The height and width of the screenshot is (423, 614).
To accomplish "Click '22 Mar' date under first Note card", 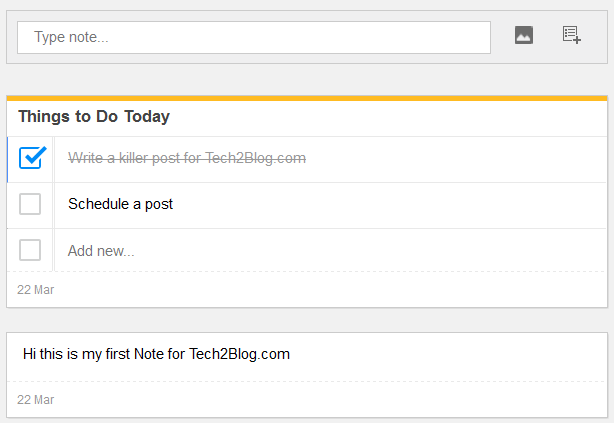I will 35,400.
